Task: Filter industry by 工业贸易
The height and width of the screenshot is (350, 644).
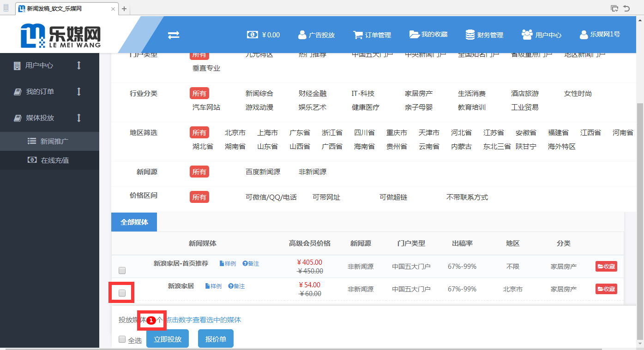Action: [525, 107]
